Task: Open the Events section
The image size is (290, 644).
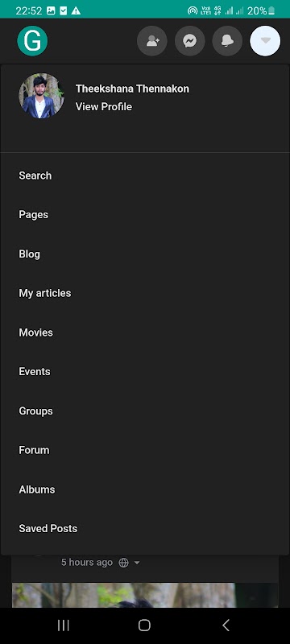Action: pos(35,372)
